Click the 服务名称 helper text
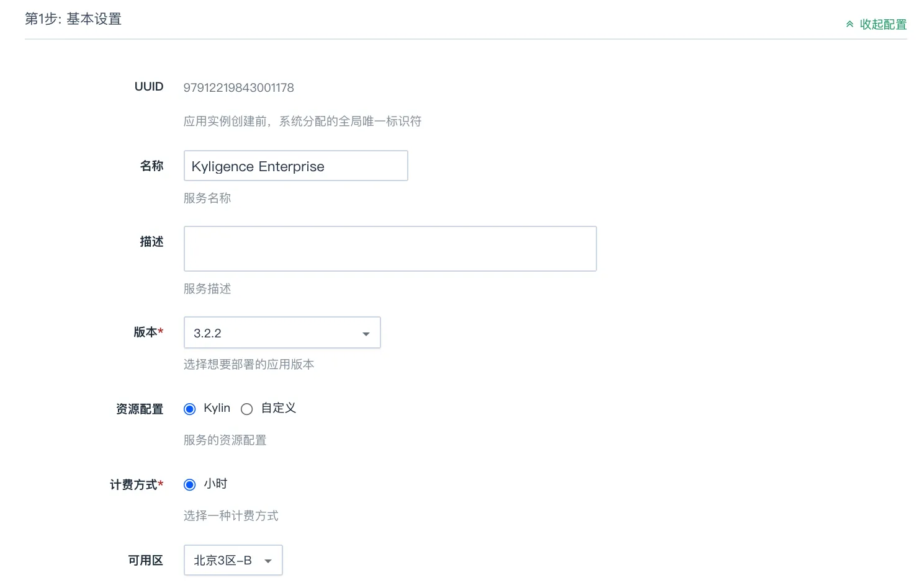916x588 pixels. [x=207, y=198]
